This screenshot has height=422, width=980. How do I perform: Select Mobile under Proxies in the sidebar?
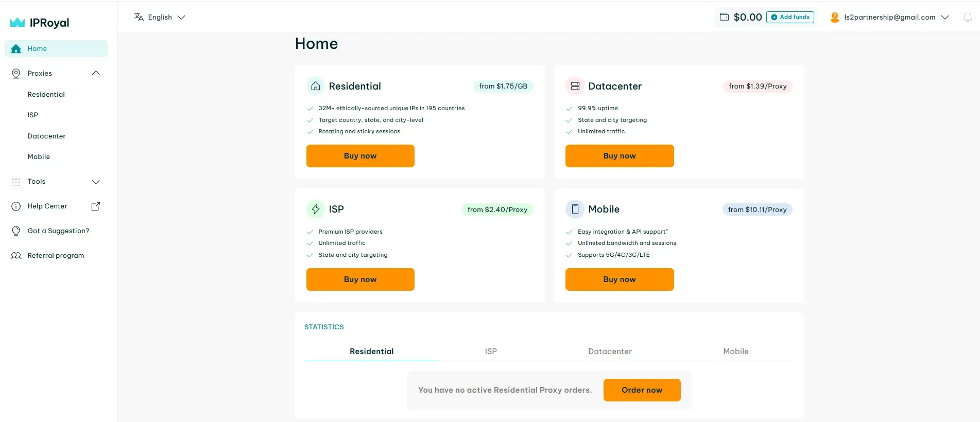click(x=39, y=156)
